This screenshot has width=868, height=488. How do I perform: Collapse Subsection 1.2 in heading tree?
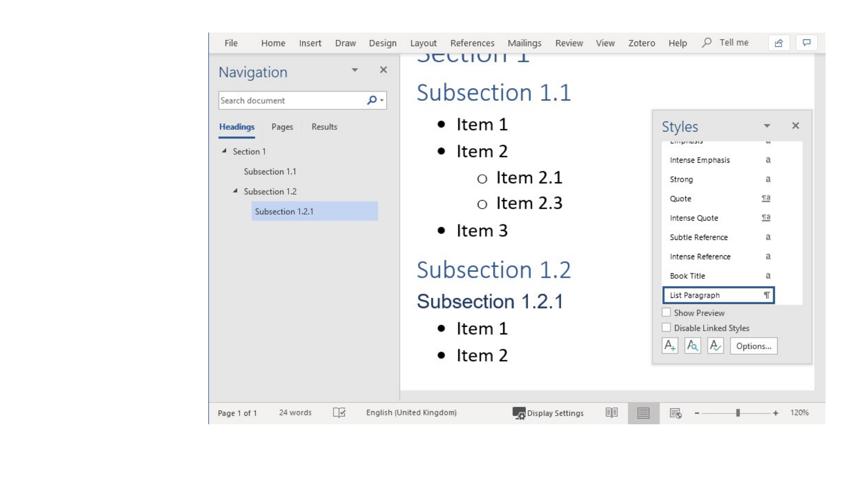coord(235,191)
